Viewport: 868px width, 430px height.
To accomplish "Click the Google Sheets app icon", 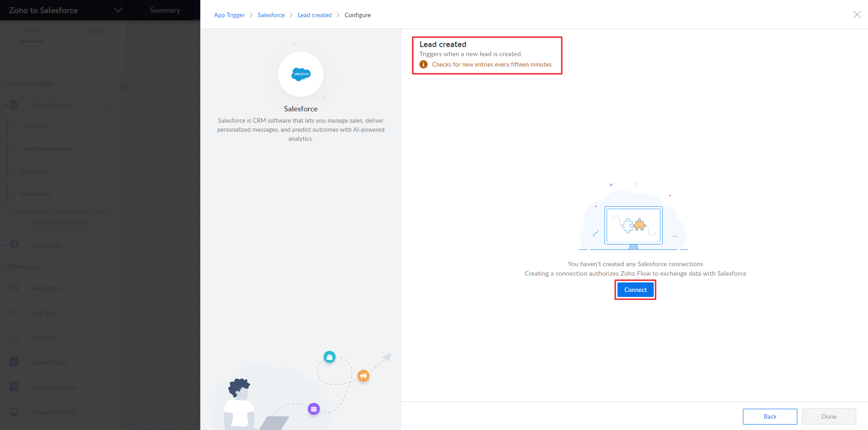I will tap(14, 105).
